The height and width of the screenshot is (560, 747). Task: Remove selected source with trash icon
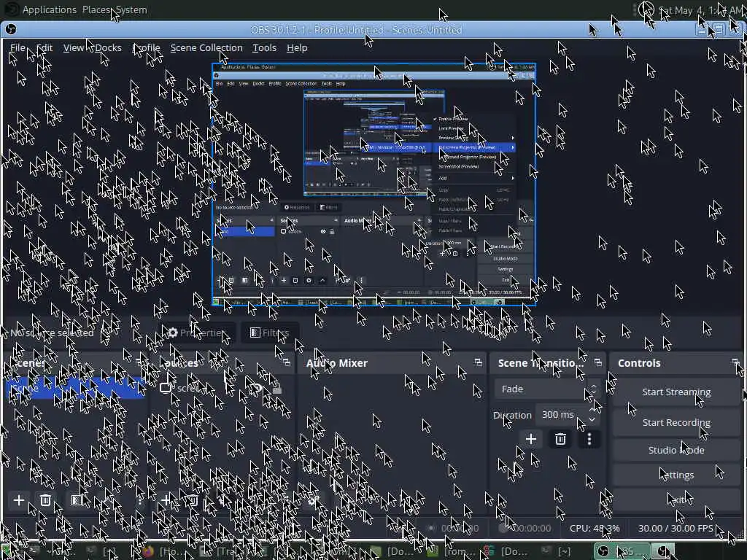[192, 500]
